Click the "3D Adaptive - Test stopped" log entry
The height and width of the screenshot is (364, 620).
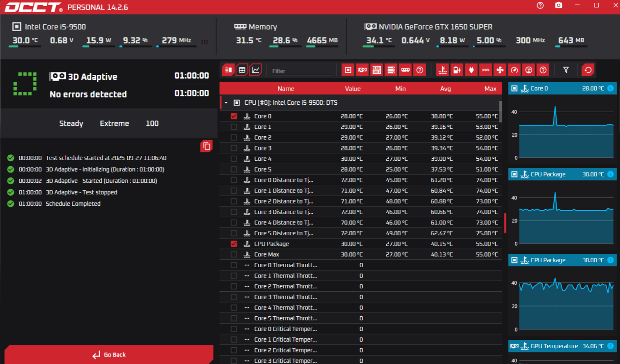point(82,192)
